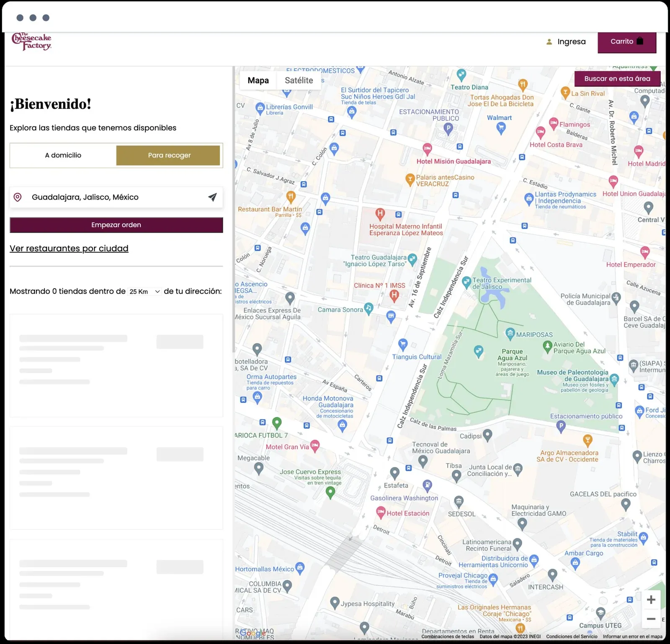The image size is (670, 644).
Task: Click the Ambar Cargo shop pin
Action: [x=575, y=564]
